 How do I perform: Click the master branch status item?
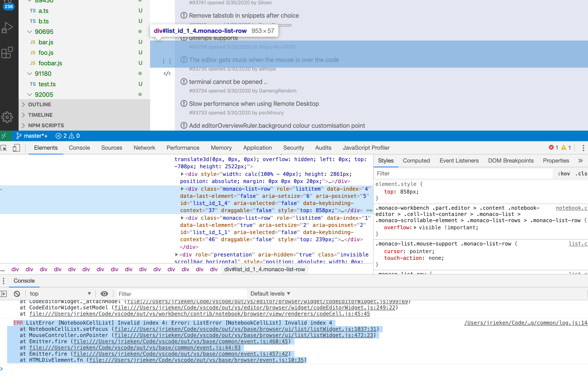(32, 136)
